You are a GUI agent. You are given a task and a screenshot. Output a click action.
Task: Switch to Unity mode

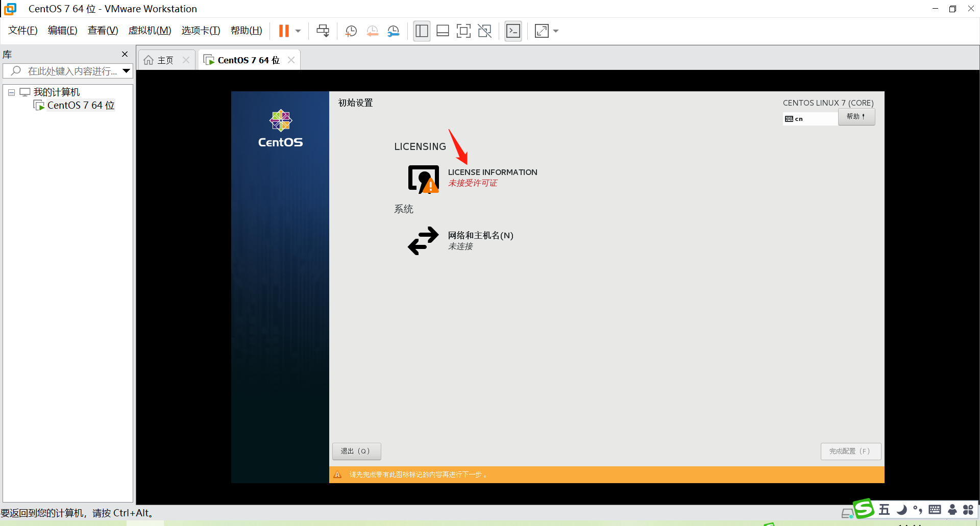click(484, 31)
